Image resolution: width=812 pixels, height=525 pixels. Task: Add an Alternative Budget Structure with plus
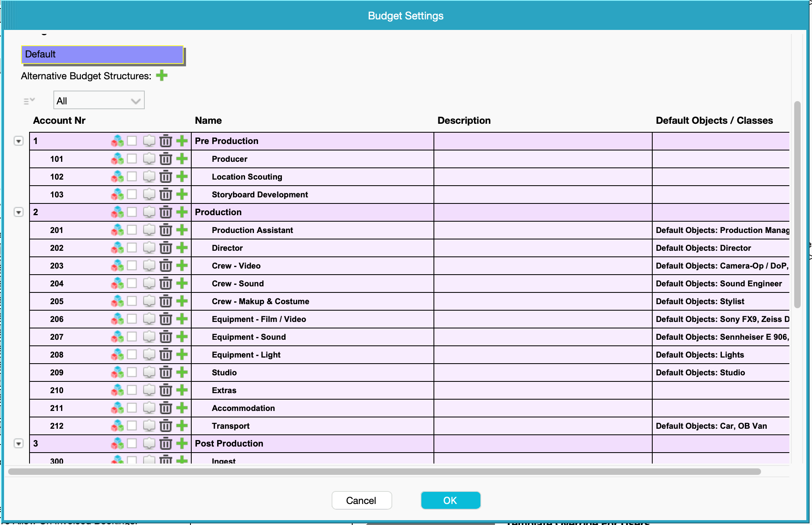162,76
